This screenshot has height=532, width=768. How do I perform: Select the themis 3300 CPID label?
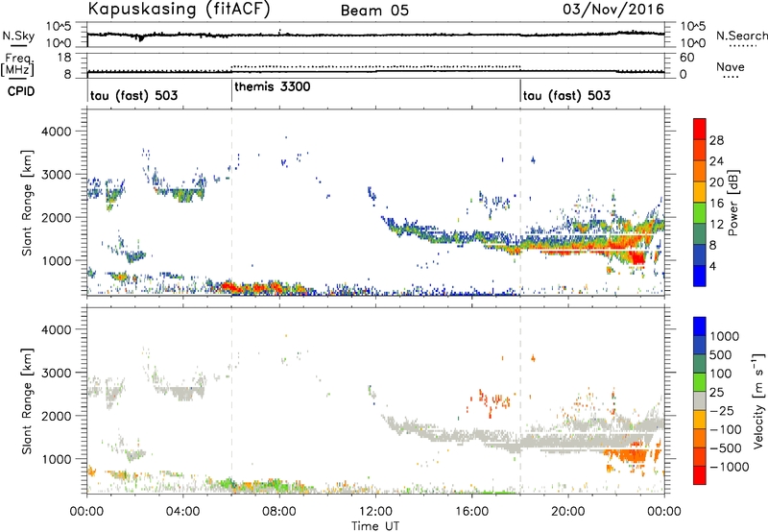point(273,87)
